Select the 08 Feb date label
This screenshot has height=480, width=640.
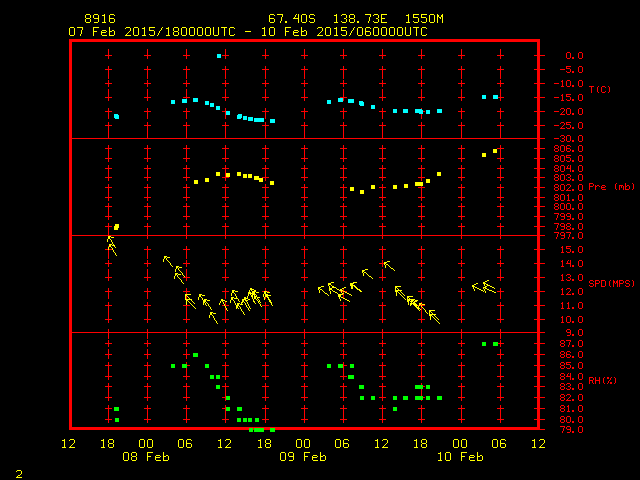147,456
